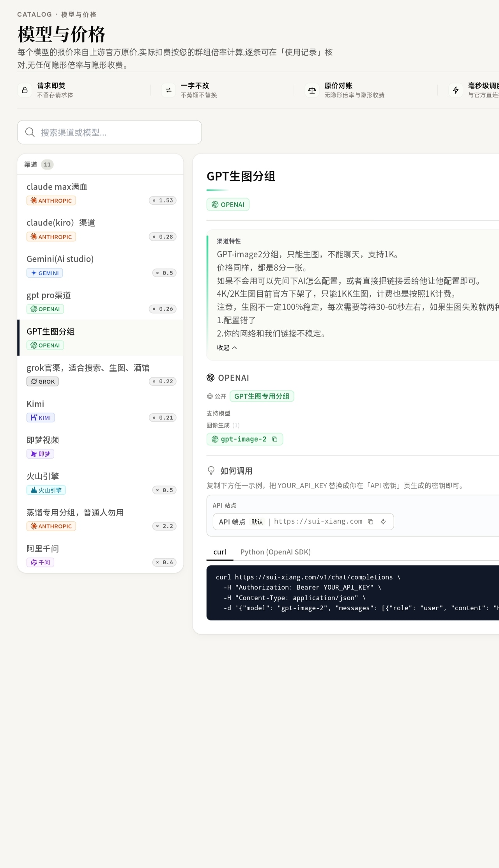This screenshot has height=868, width=499.
Task: Click ANTHROPIC badge under claude(kiro) 渠道
Action: tap(51, 237)
